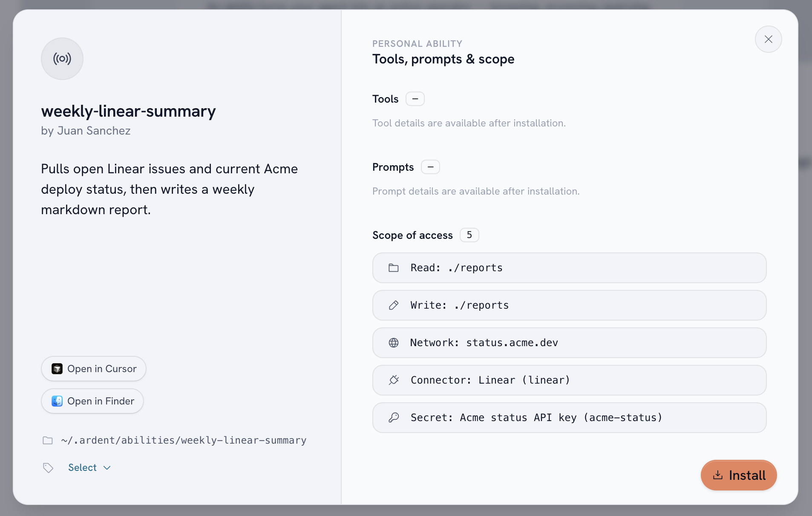Click the prompt details availability note
The width and height of the screenshot is (812, 516).
tap(476, 191)
